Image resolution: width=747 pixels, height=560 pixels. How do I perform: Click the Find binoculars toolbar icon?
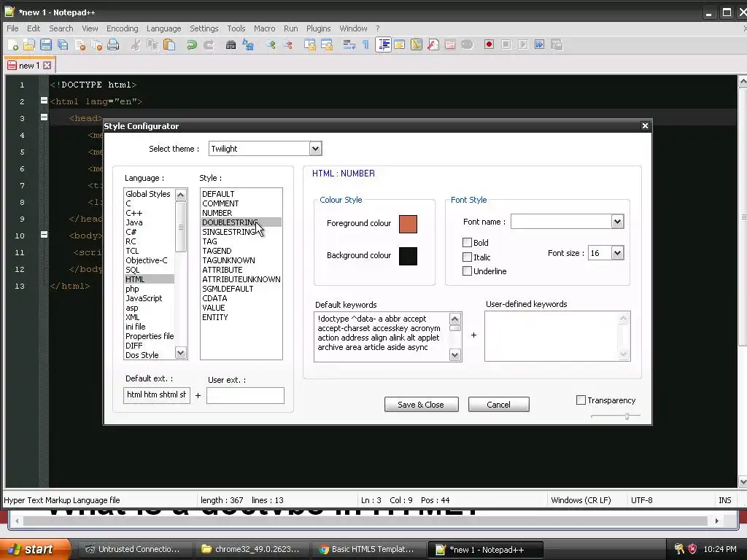[x=231, y=44]
